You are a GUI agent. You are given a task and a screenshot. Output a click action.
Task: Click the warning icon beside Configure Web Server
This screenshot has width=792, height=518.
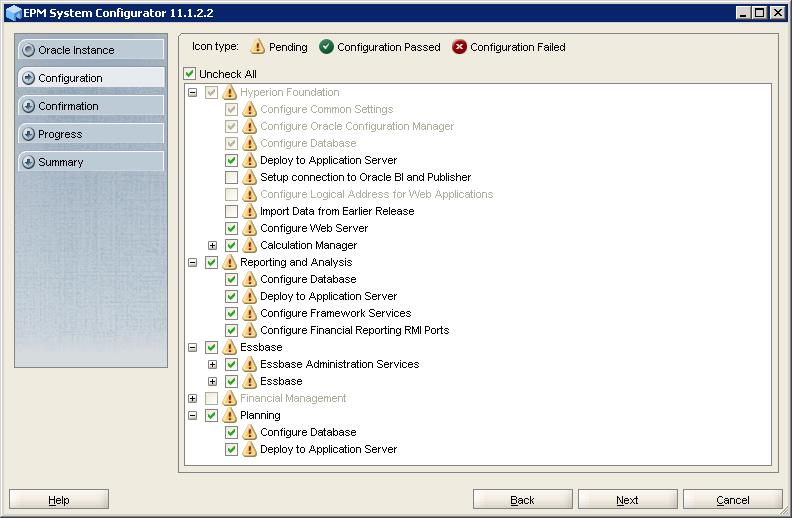coord(250,228)
